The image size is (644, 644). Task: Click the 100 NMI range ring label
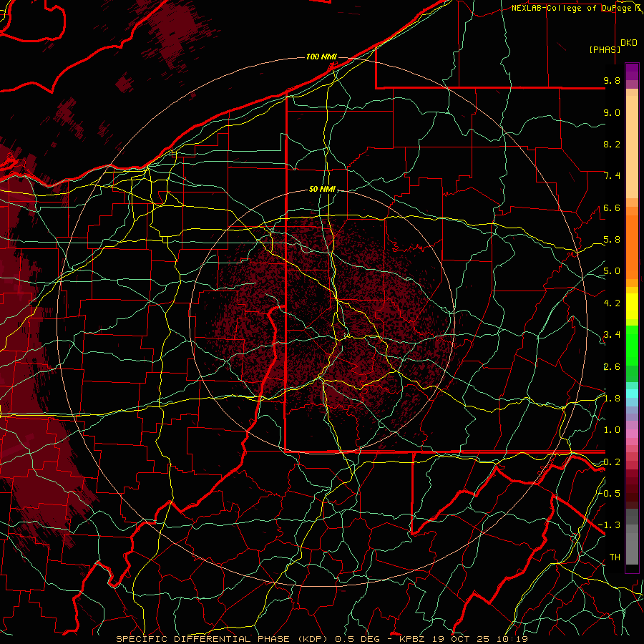(x=321, y=57)
